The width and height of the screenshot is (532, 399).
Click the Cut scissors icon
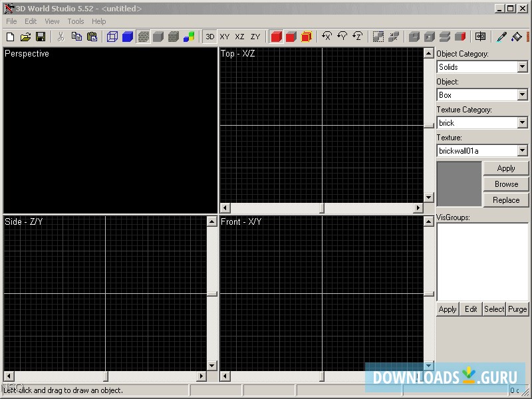pyautogui.click(x=61, y=37)
